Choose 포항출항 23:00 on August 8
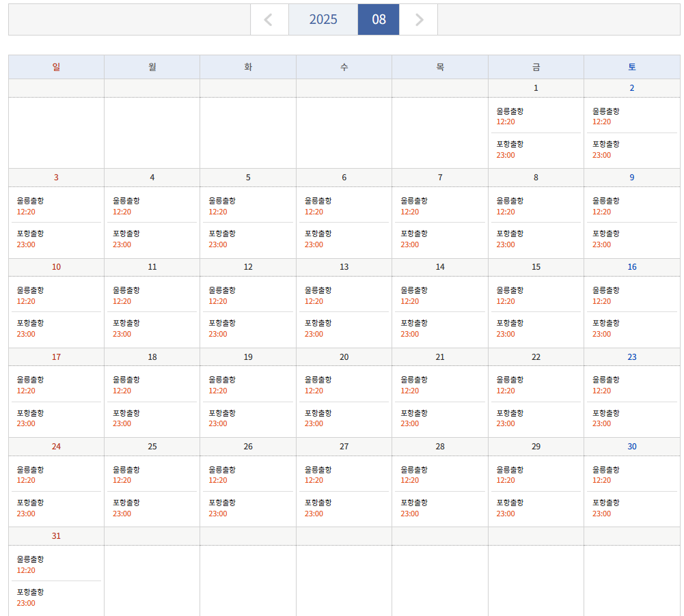The image size is (684, 616). (510, 239)
